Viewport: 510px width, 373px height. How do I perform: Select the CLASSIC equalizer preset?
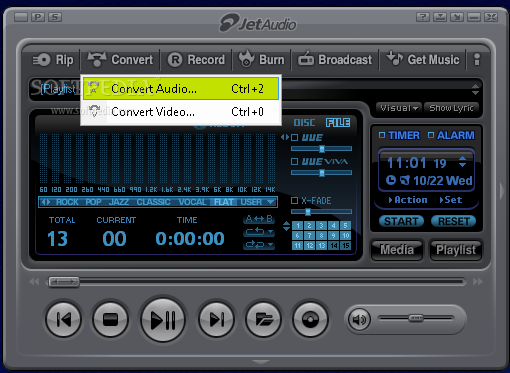point(153,202)
